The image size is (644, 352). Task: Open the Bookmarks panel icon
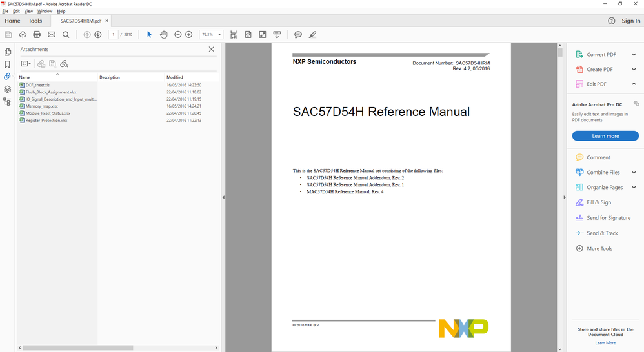7,64
